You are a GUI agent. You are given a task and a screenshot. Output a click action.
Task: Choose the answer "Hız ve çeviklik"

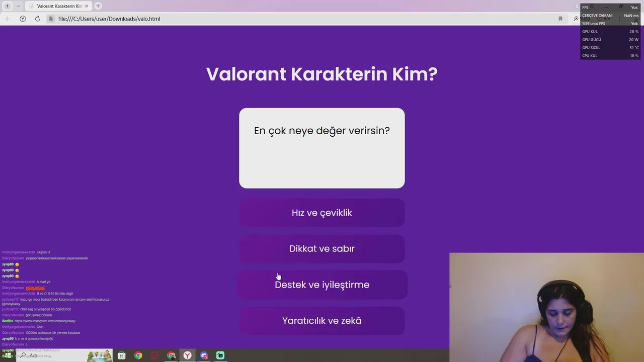coord(322,213)
